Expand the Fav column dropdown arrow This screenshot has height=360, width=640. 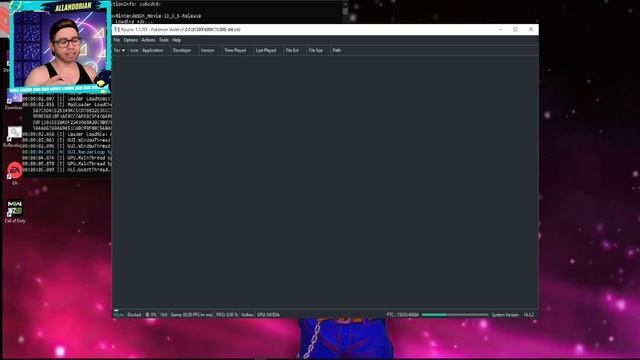123,50
